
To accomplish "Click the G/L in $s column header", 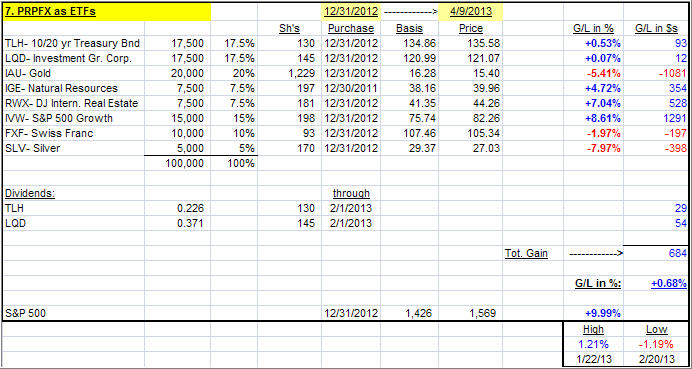I will click(x=656, y=28).
